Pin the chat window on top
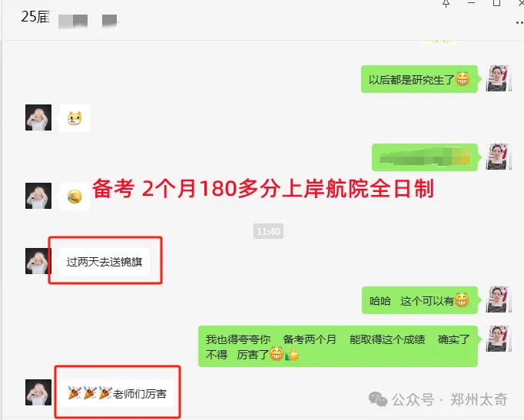Screen dimensions: 524x420 [x=446, y=3]
